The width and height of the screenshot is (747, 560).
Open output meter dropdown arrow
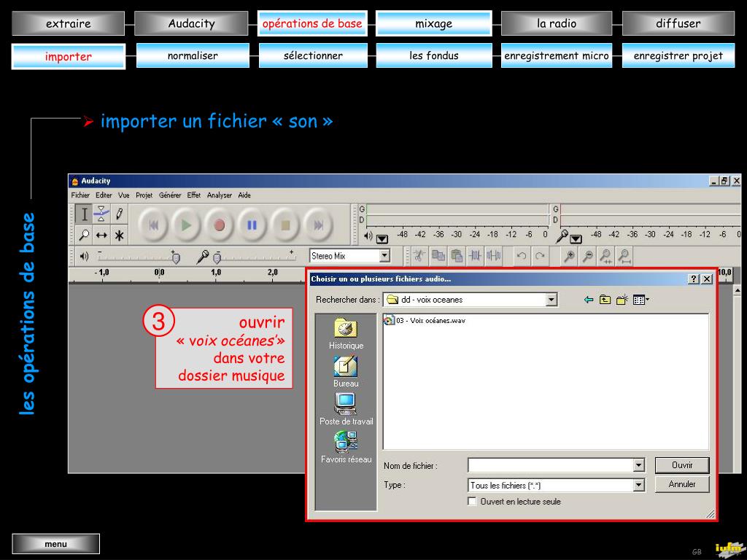click(382, 239)
